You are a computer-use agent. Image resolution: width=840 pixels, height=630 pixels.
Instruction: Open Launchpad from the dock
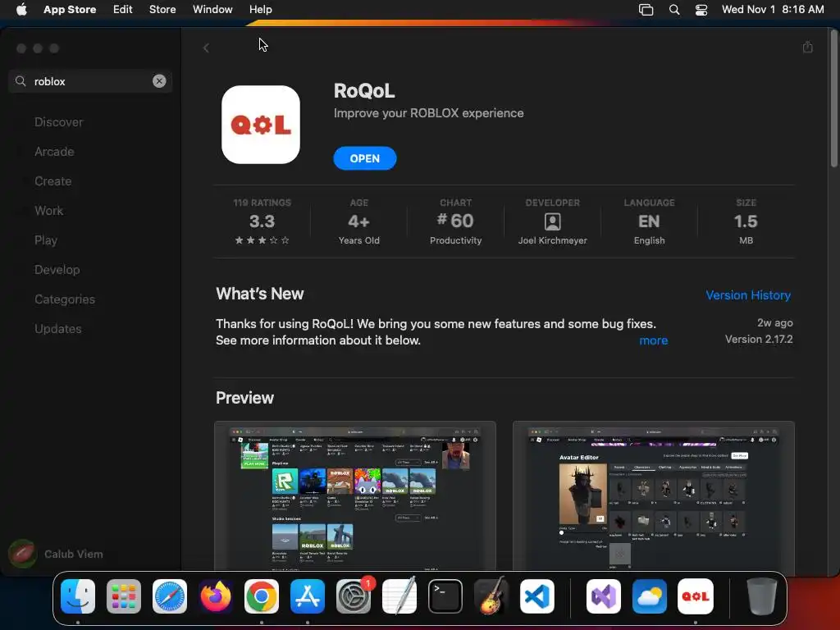click(124, 596)
